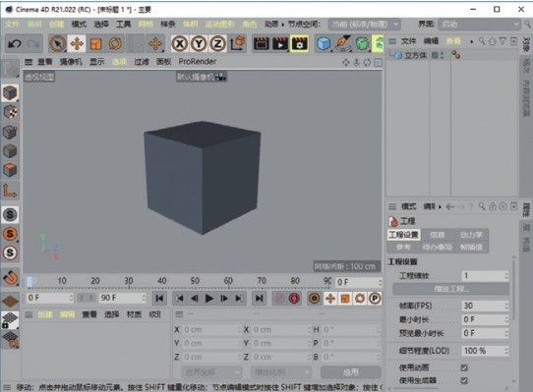The image size is (533, 392).
Task: Open the 界面 layout dropdown
Action: click(479, 25)
